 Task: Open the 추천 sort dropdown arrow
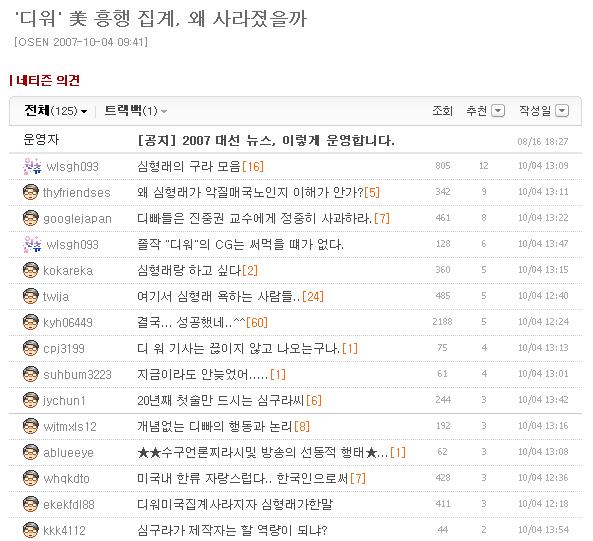[498, 111]
